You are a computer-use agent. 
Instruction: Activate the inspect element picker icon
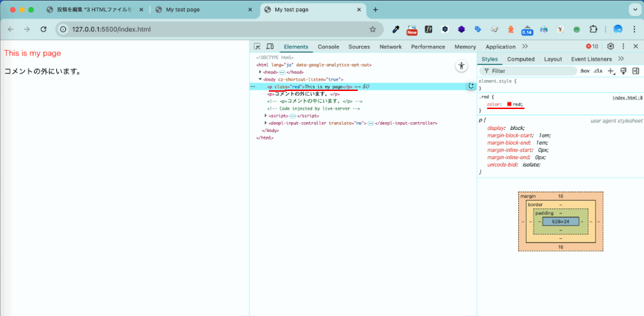click(x=257, y=47)
